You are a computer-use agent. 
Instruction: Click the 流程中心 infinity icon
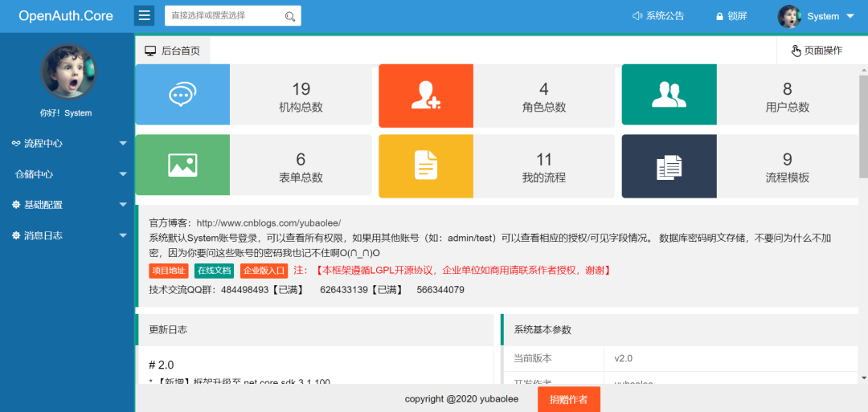click(x=17, y=143)
